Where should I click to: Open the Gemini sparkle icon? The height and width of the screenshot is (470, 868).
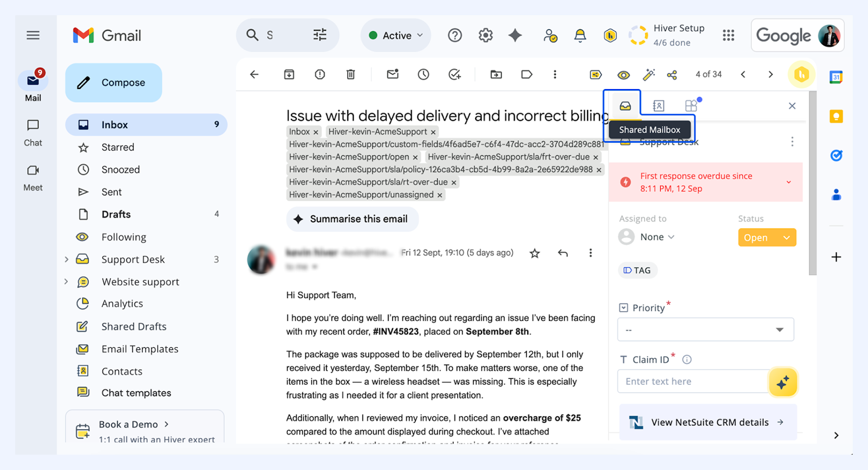(515, 35)
